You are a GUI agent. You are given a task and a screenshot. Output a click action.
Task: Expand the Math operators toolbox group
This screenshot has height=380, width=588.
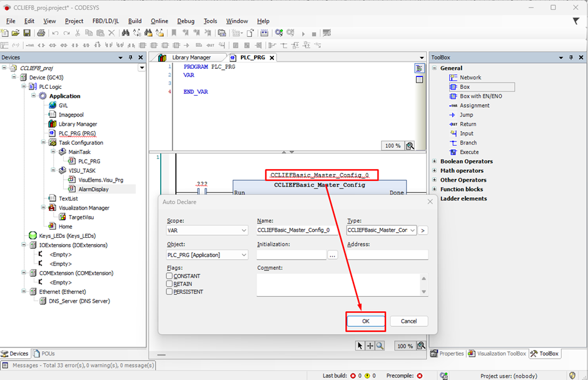click(434, 171)
